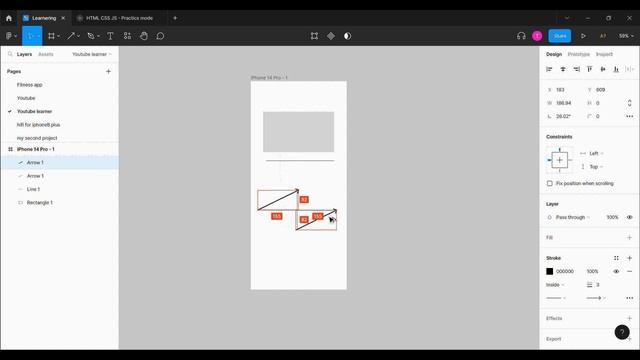Open the Youtube learner page dropdown
The width and height of the screenshot is (640, 360).
click(x=92, y=54)
